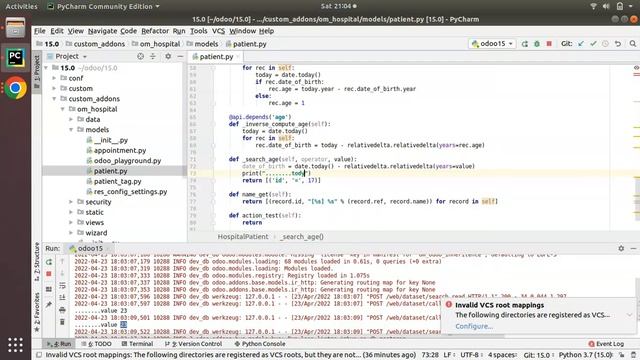This screenshot has width=640, height=360.
Task: Switch to the Terminal tool tab
Action: (137, 344)
